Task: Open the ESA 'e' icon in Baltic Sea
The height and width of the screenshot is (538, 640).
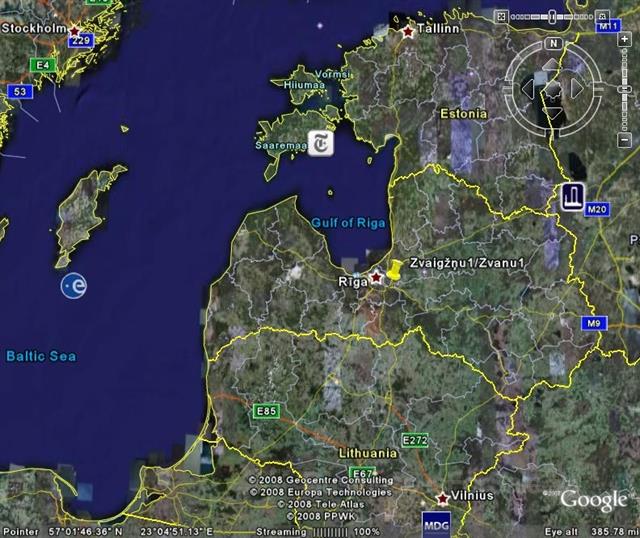Action: coord(73,286)
